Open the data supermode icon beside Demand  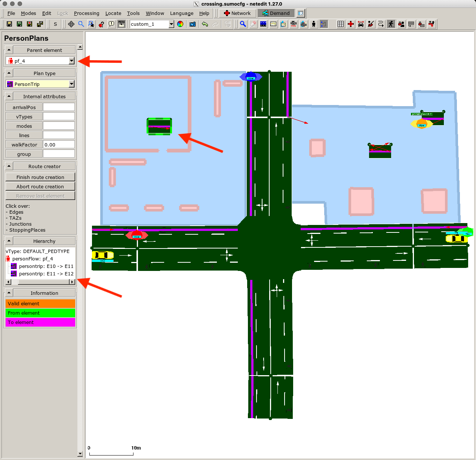(301, 13)
